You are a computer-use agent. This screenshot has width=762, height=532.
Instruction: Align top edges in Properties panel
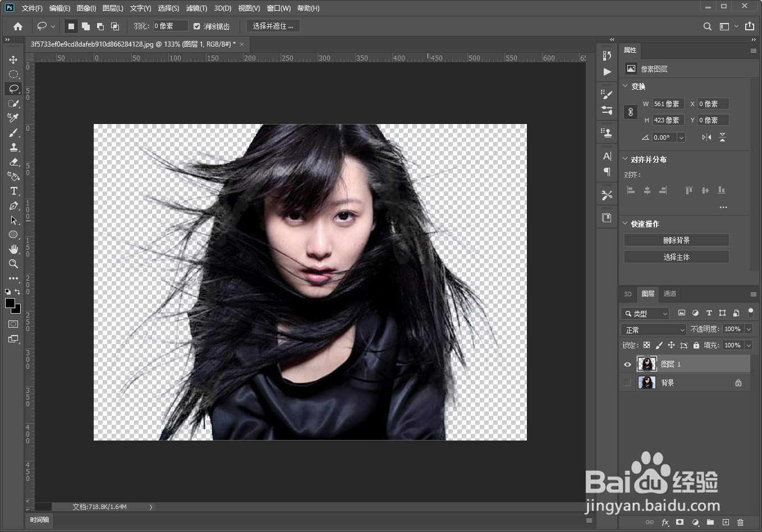point(689,190)
